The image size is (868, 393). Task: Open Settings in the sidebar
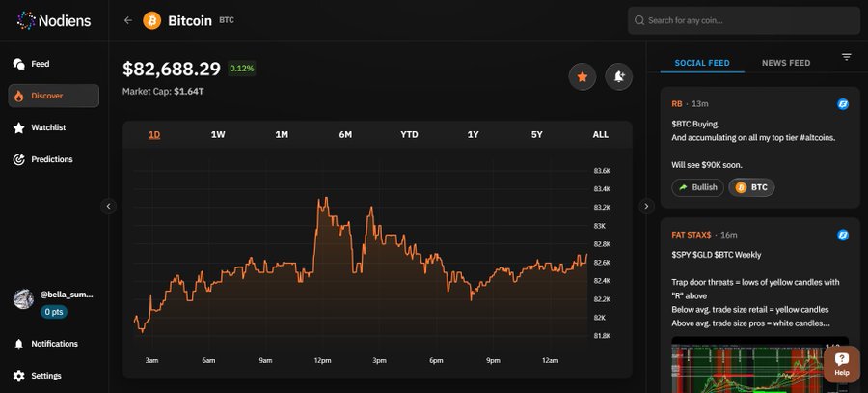pos(54,376)
